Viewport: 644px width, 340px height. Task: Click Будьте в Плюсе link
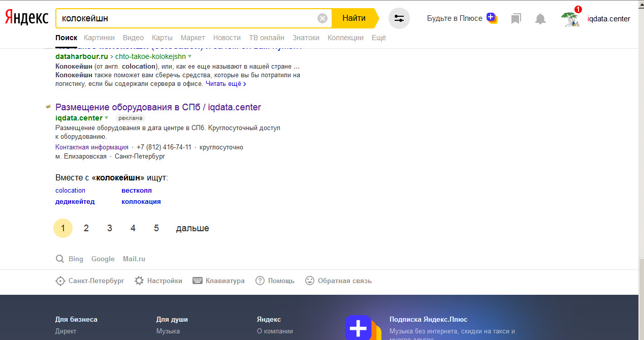pyautogui.click(x=455, y=18)
